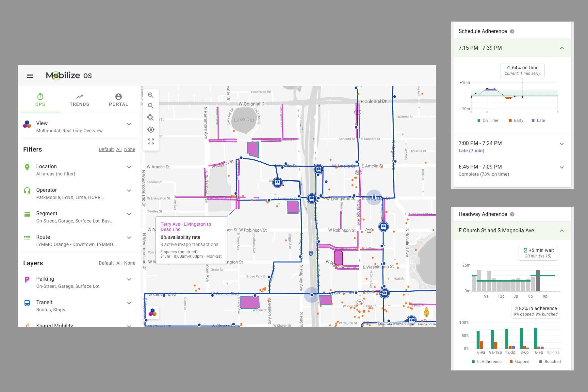Expand the 7:00 PM - 7:24 PM trip

[x=562, y=144]
